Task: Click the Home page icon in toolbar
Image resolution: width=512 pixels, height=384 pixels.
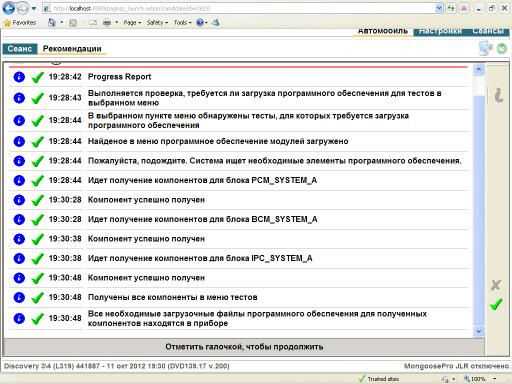Action: pyautogui.click(x=52, y=23)
